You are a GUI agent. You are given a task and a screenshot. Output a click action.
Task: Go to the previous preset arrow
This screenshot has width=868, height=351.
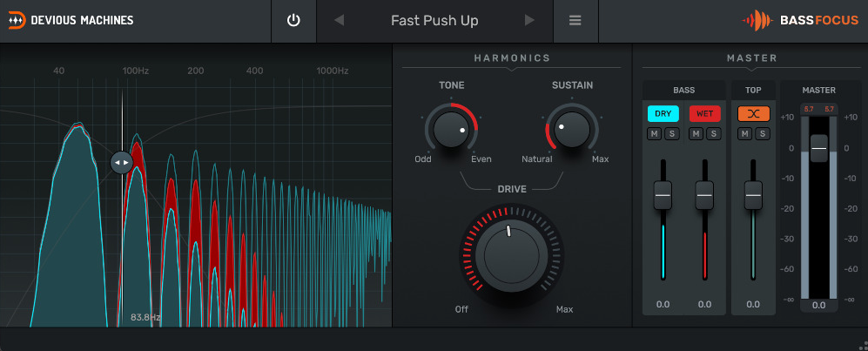pyautogui.click(x=340, y=21)
